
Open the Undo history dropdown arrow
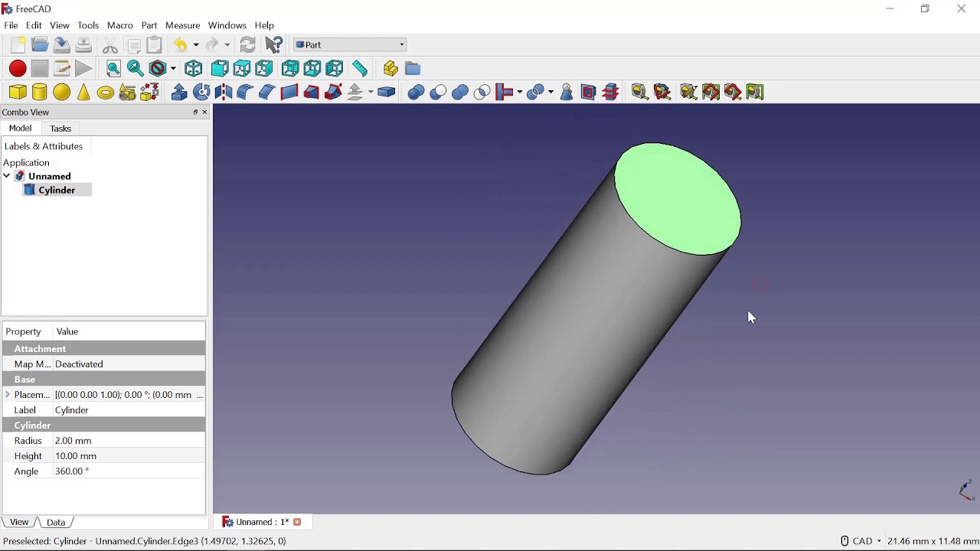pos(196,45)
